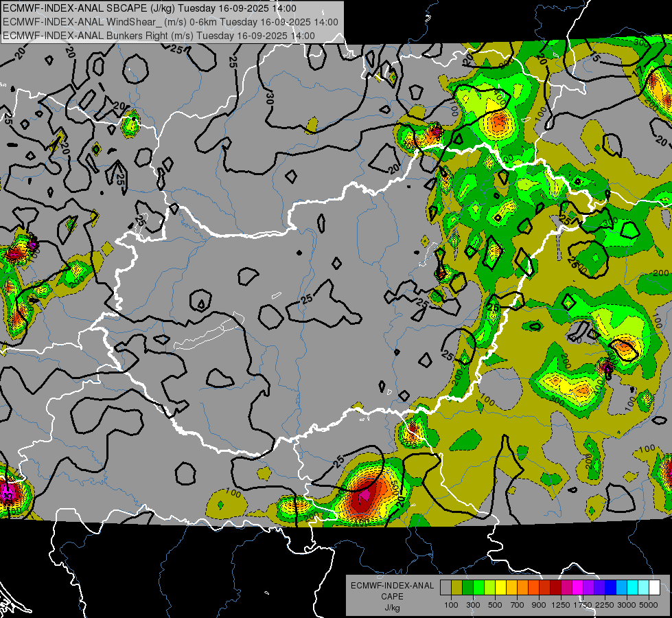
Task: Click the J/kg unit label in legend
Action: (x=392, y=608)
